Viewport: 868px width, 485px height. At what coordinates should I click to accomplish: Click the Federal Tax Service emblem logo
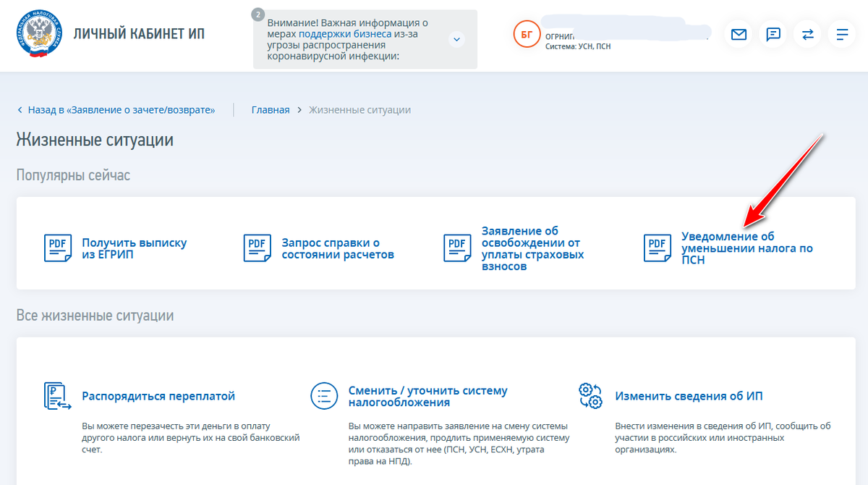(x=38, y=33)
